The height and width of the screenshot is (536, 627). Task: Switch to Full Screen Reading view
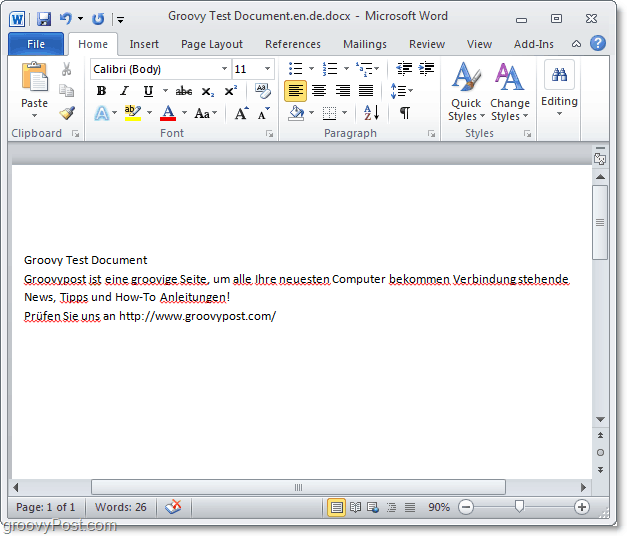(355, 507)
